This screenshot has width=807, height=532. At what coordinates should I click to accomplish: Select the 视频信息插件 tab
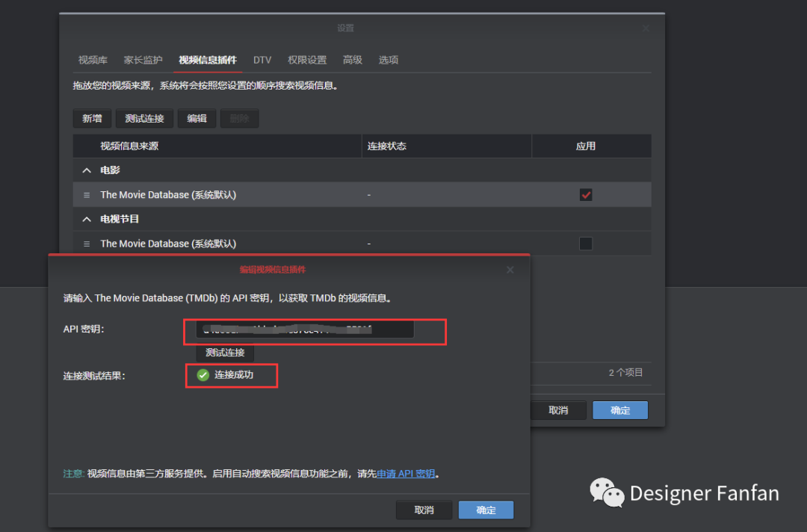(208, 61)
